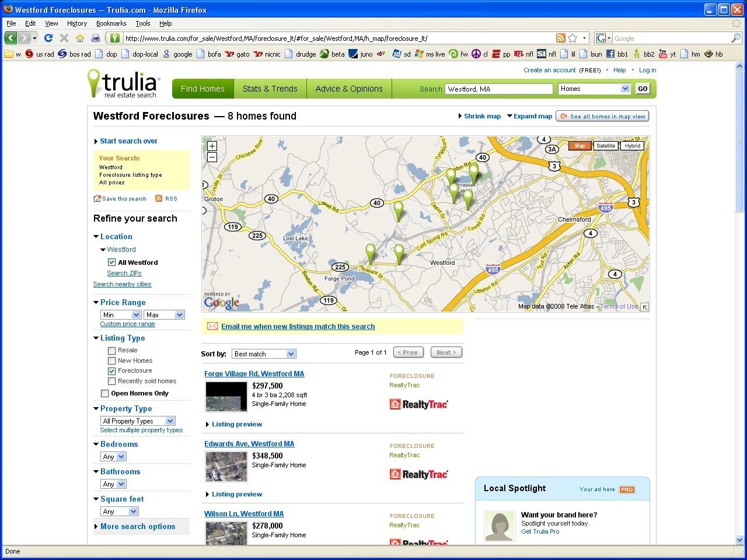747x560 pixels.
Task: Click in the Westford, MA search field
Action: [499, 89]
